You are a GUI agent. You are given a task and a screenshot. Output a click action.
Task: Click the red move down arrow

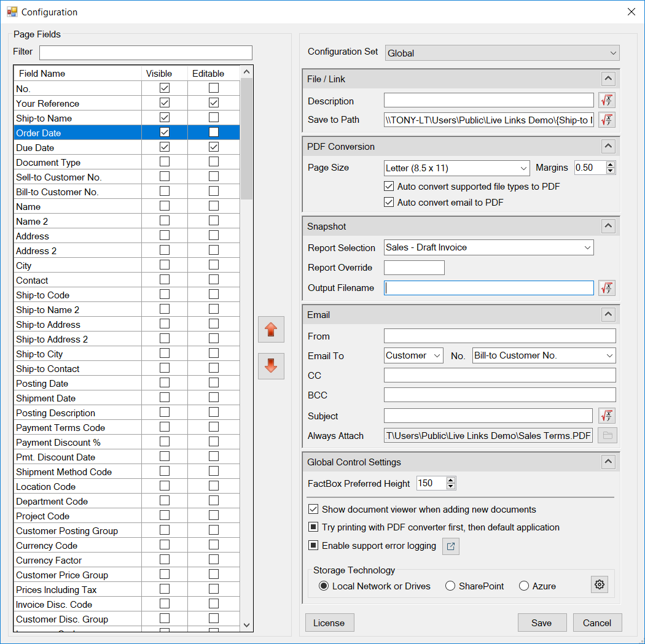click(271, 367)
